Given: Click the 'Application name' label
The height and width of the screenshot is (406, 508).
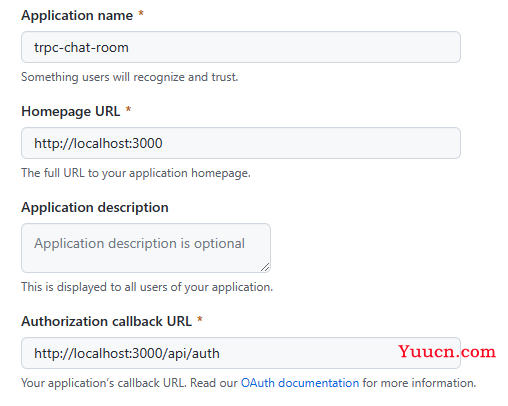Looking at the screenshot, I should click(x=77, y=15).
